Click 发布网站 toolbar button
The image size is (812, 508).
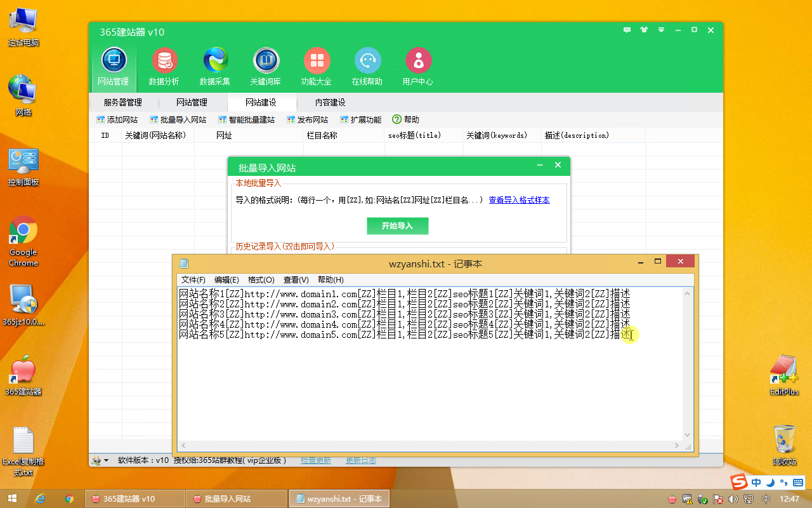[308, 119]
